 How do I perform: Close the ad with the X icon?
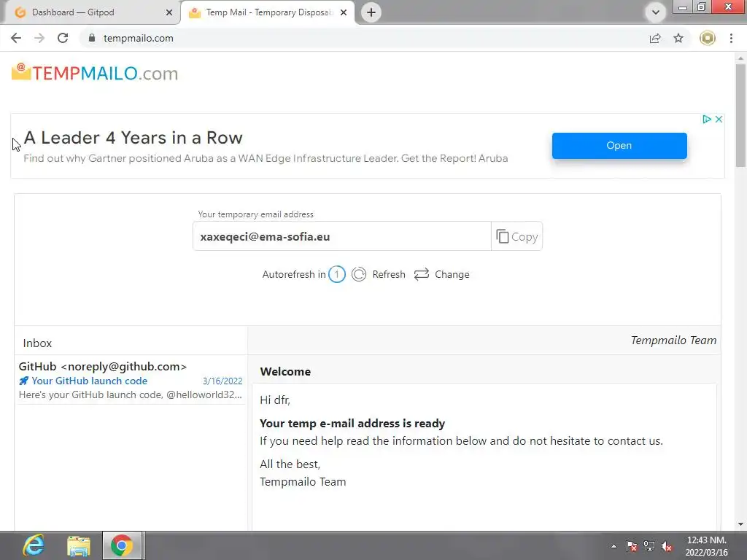pyautogui.click(x=719, y=119)
